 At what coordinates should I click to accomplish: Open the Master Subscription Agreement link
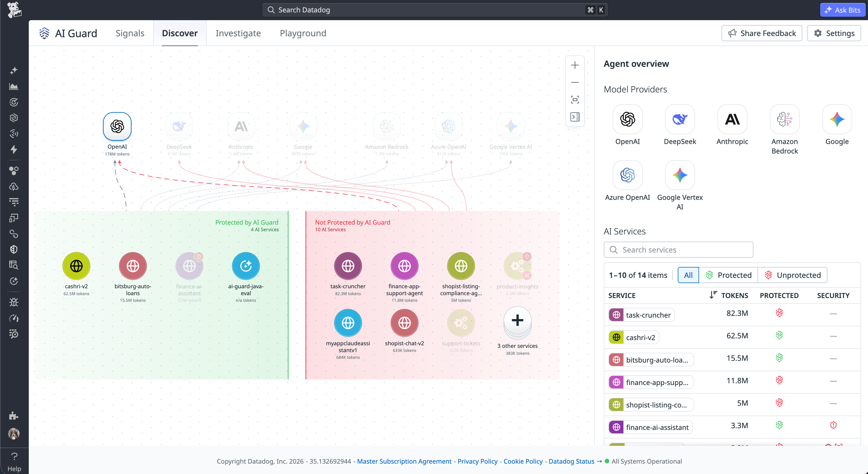(404, 461)
